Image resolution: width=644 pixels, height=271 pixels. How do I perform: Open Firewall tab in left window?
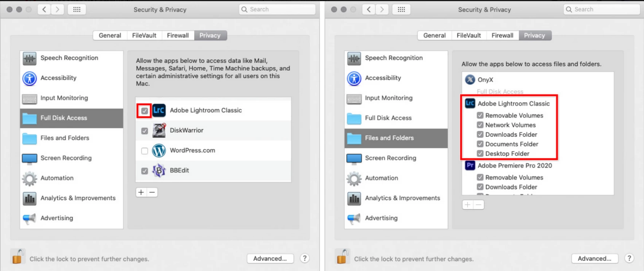[x=178, y=35]
